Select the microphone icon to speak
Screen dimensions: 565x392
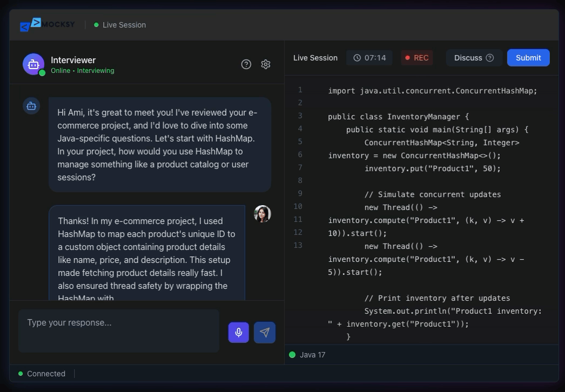(238, 332)
